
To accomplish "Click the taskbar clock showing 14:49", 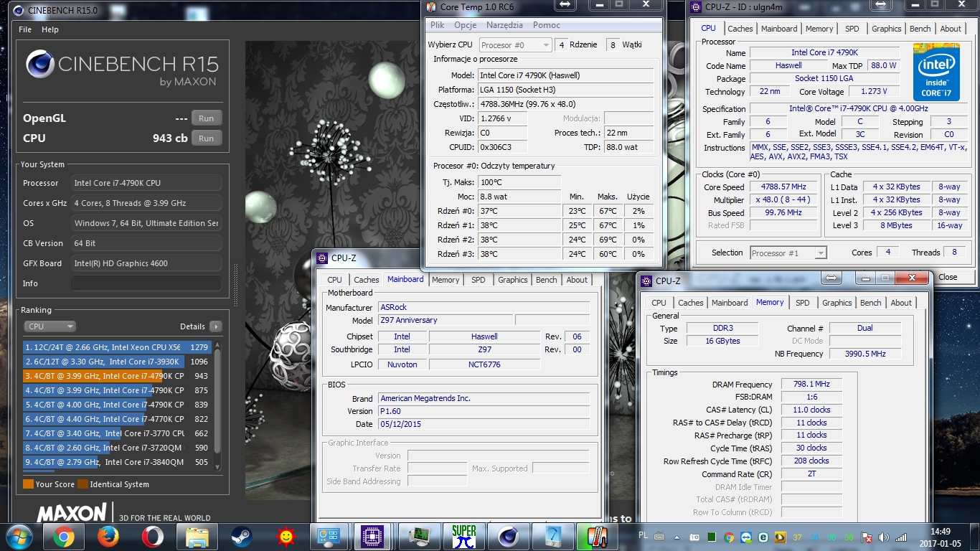I will click(940, 537).
